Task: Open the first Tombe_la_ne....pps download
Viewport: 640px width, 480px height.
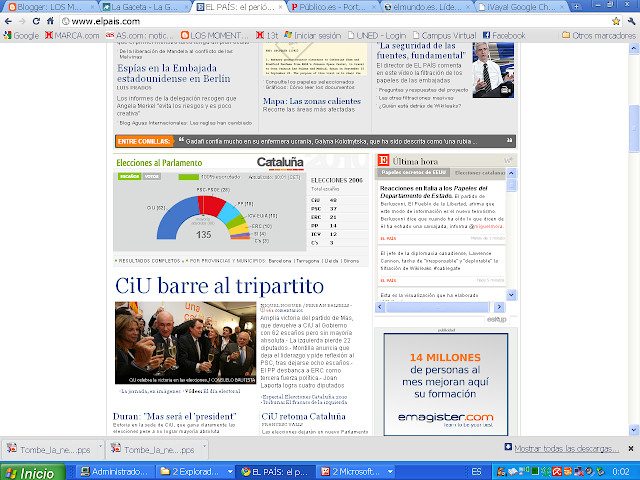Action: pyautogui.click(x=50, y=449)
